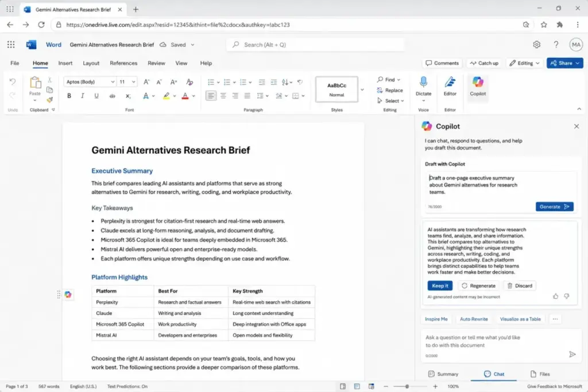Justify the paragraph text
This screenshot has height=392, width=588.
[247, 96]
